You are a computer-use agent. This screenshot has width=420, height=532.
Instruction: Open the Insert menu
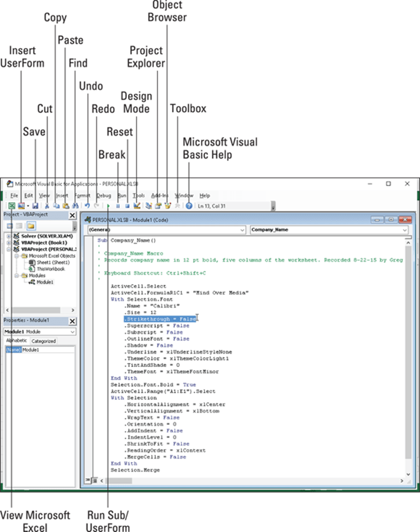click(62, 196)
